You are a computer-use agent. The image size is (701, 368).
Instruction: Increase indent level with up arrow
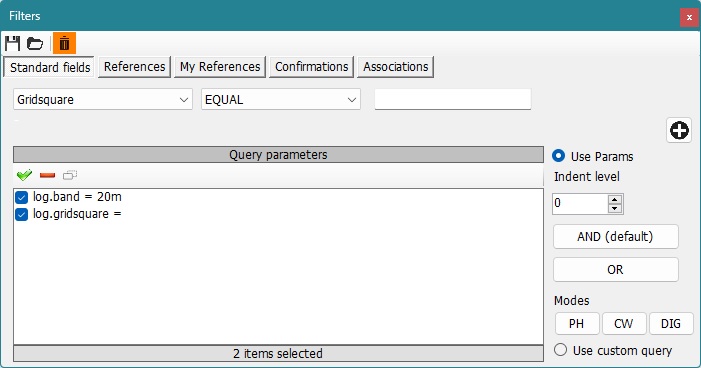[615, 199]
